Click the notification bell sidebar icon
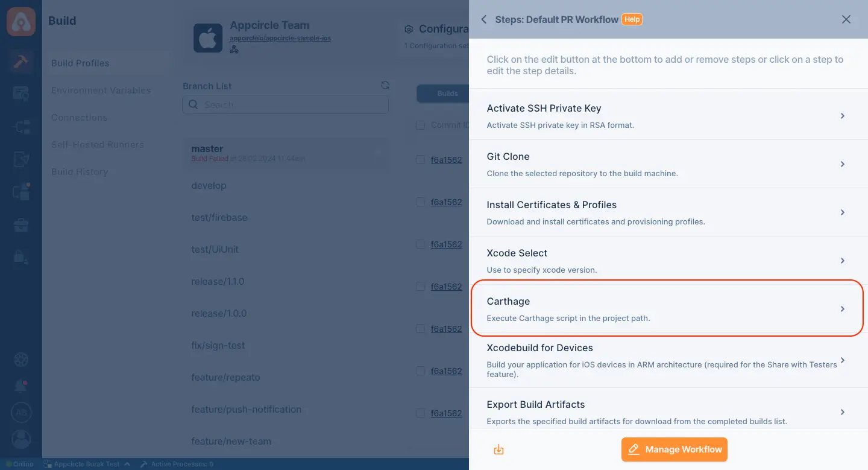 pyautogui.click(x=21, y=386)
